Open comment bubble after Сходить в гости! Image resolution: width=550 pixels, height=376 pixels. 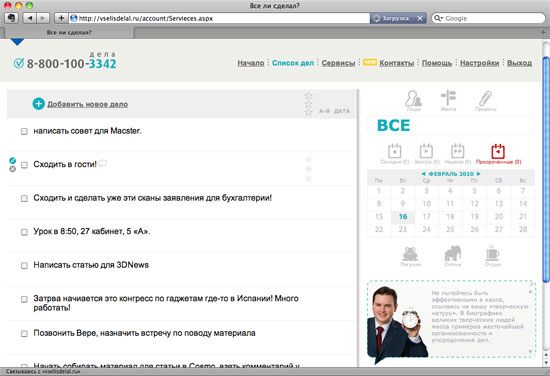pyautogui.click(x=103, y=163)
